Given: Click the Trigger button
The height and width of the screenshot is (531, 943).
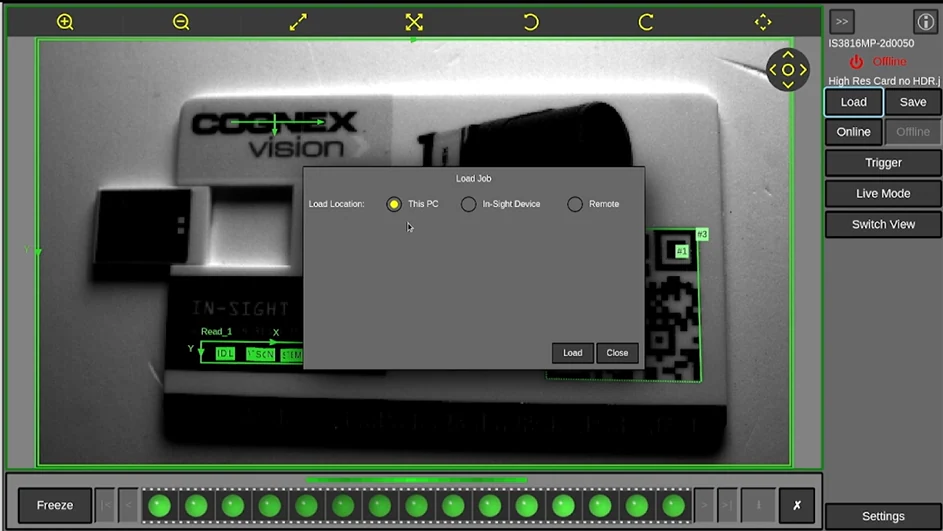Looking at the screenshot, I should pyautogui.click(x=883, y=163).
